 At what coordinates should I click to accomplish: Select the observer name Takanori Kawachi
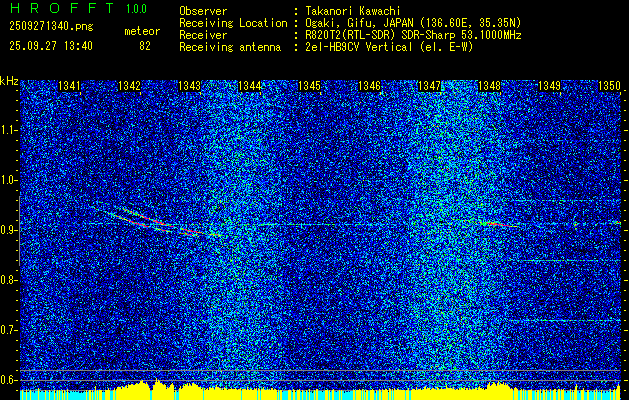pos(351,11)
